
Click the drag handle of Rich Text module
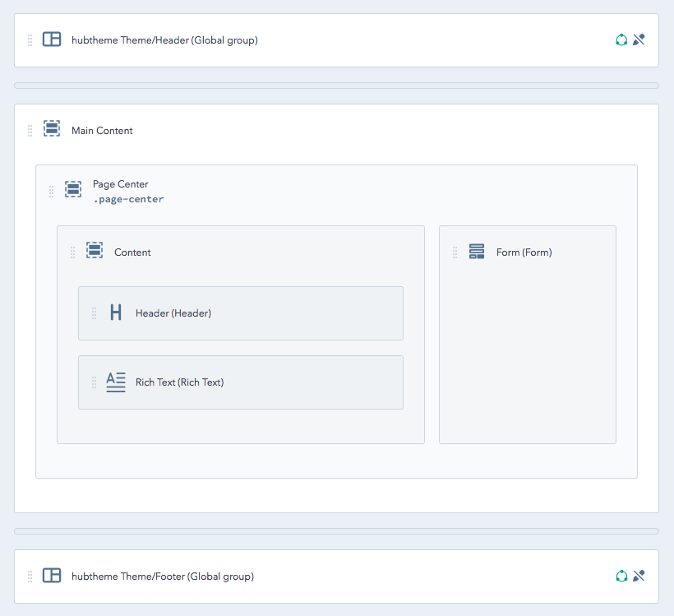pyautogui.click(x=95, y=382)
